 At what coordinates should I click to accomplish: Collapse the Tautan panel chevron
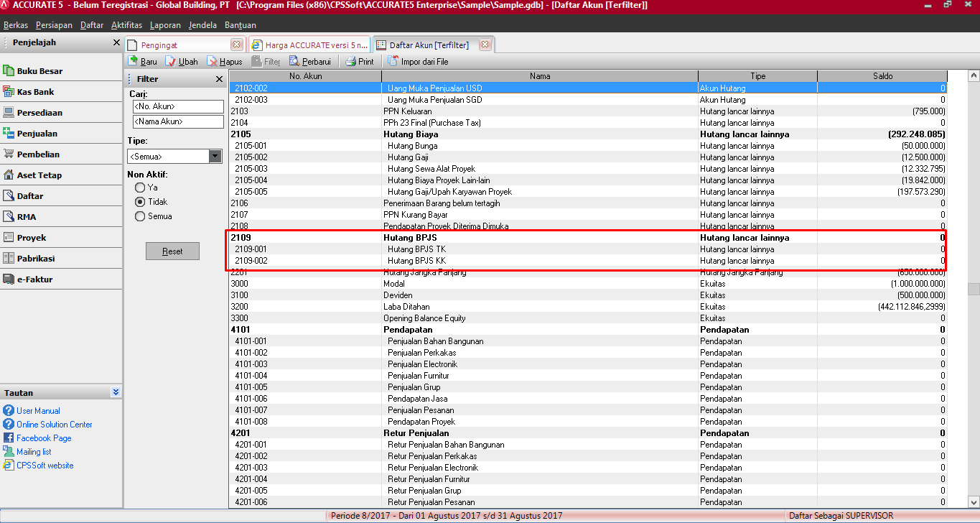coord(116,392)
